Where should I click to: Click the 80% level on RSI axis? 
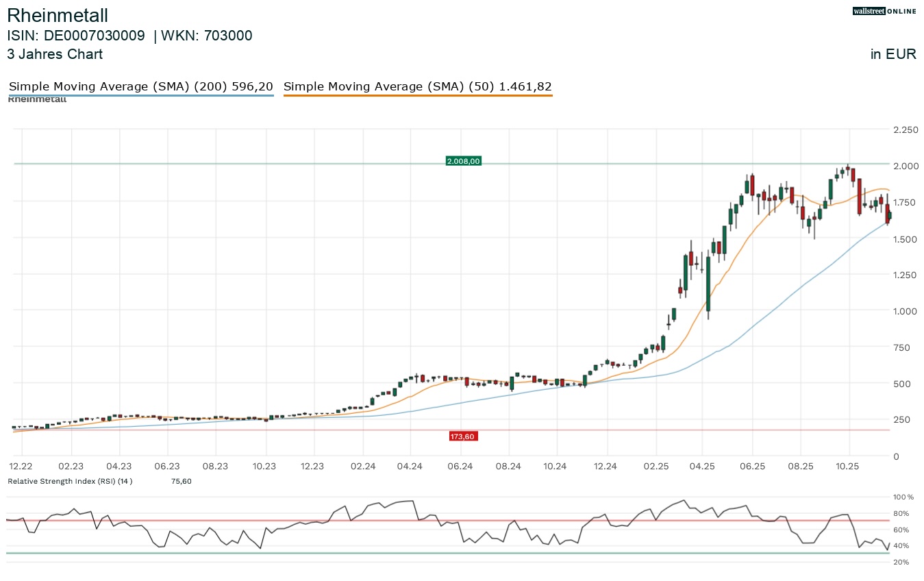[x=900, y=513]
